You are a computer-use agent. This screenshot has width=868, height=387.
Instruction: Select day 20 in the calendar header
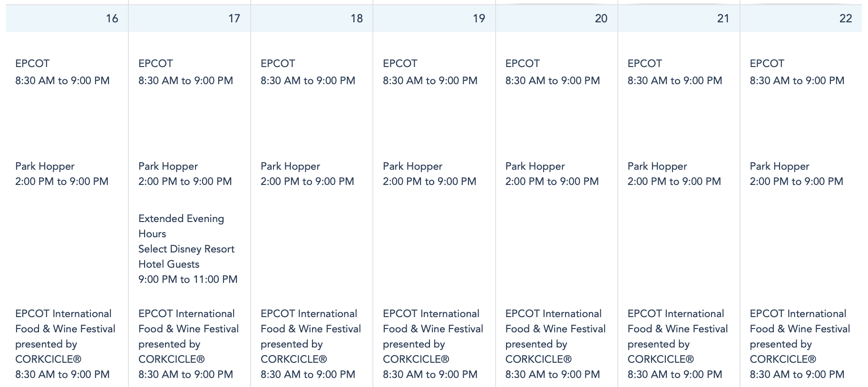[x=601, y=19]
